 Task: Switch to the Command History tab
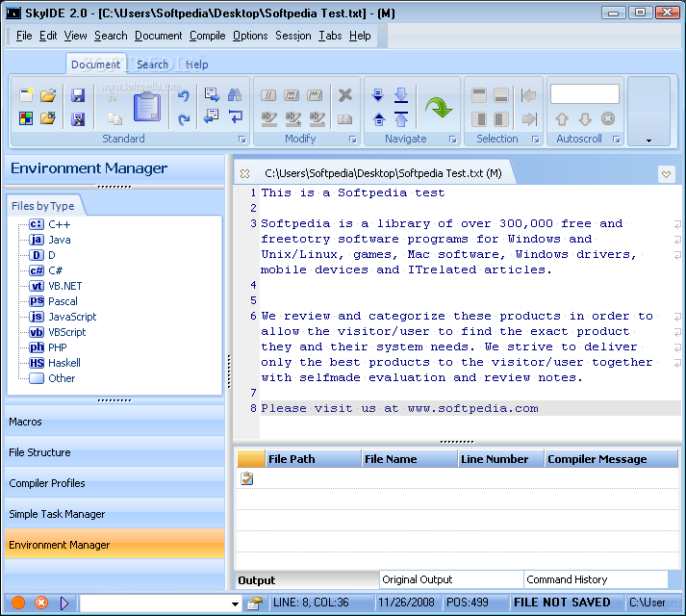click(x=596, y=579)
